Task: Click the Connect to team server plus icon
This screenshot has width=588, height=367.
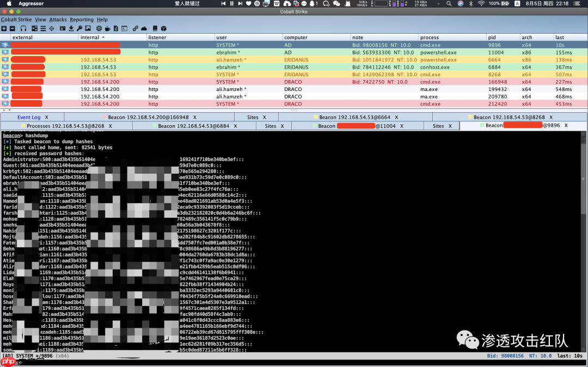Action: (4, 28)
